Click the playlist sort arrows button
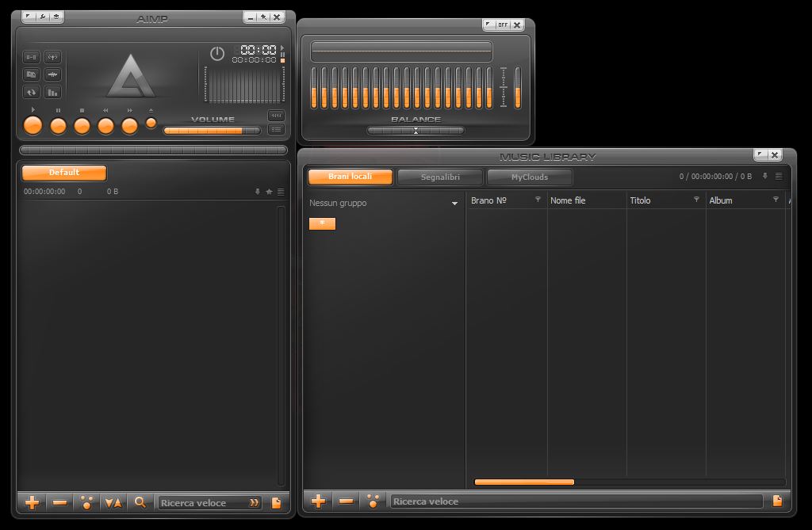The image size is (812, 530). [x=113, y=502]
